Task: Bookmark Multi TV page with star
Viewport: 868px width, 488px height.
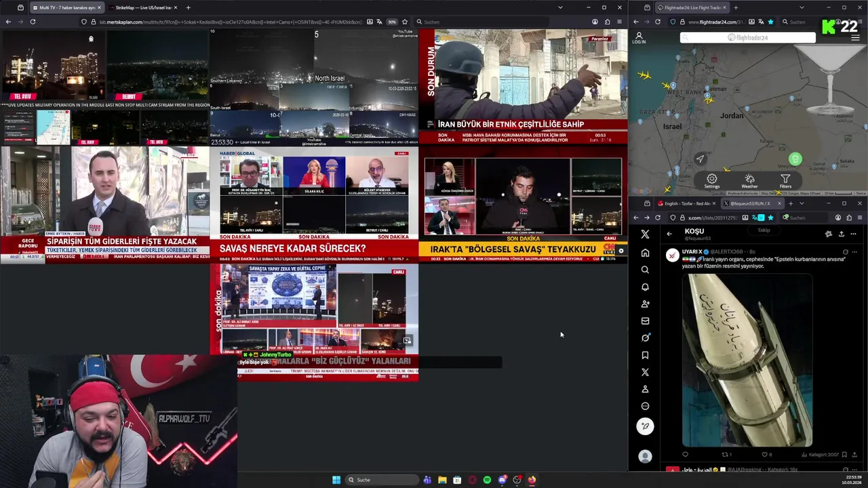Action: [405, 22]
